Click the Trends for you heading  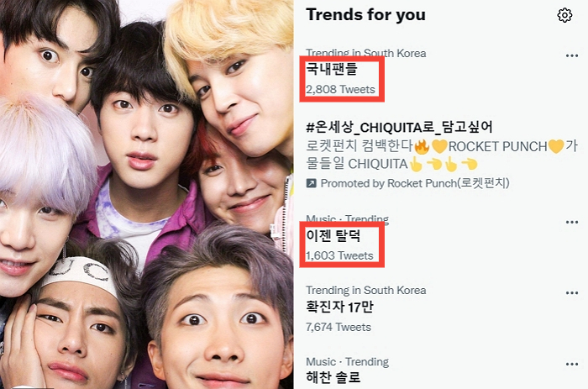click(x=365, y=15)
